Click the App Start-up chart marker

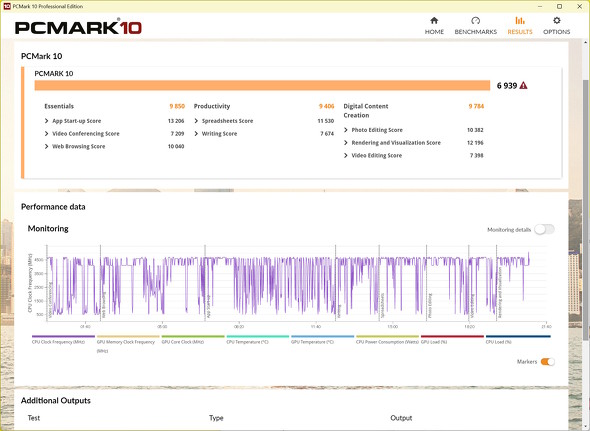point(208,306)
